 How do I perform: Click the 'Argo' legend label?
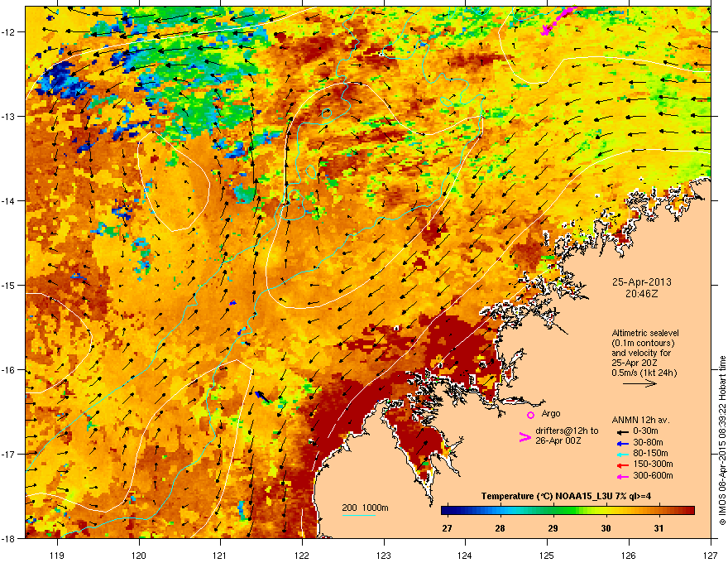551,413
